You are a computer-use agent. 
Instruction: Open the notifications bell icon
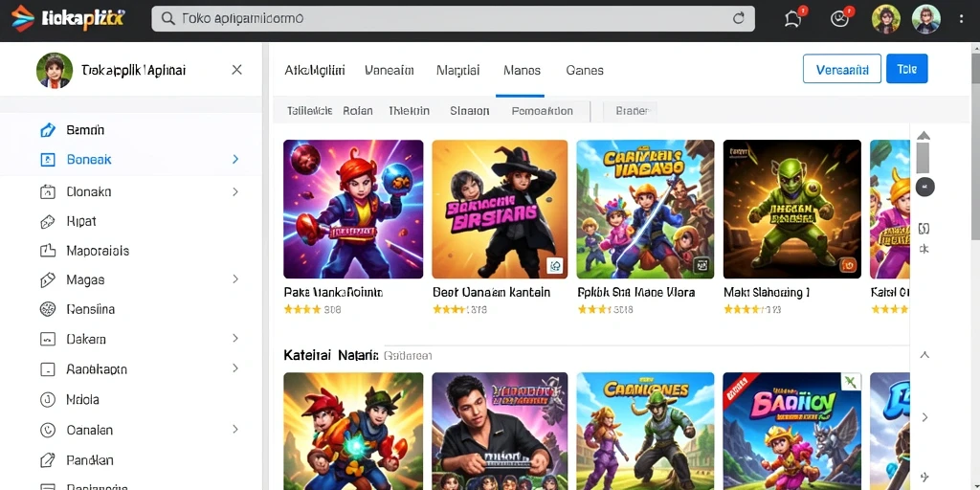[793, 19]
